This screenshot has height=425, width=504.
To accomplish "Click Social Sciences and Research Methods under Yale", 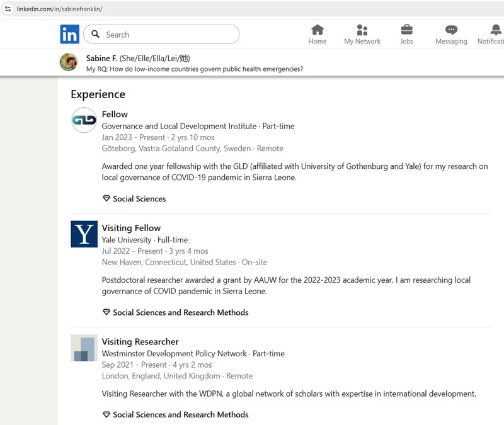I will point(181,312).
